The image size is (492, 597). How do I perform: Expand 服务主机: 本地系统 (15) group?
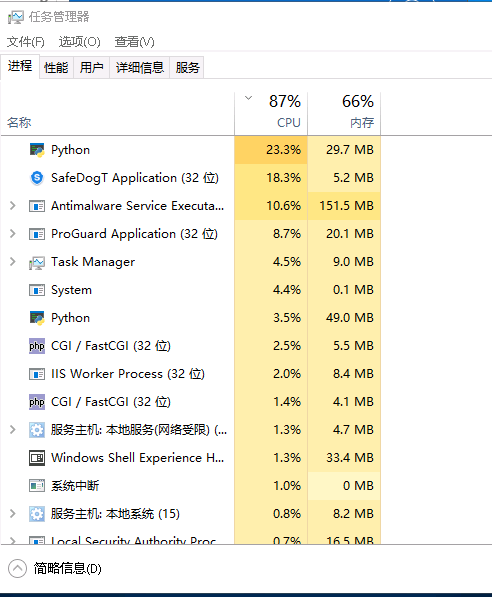click(x=13, y=514)
